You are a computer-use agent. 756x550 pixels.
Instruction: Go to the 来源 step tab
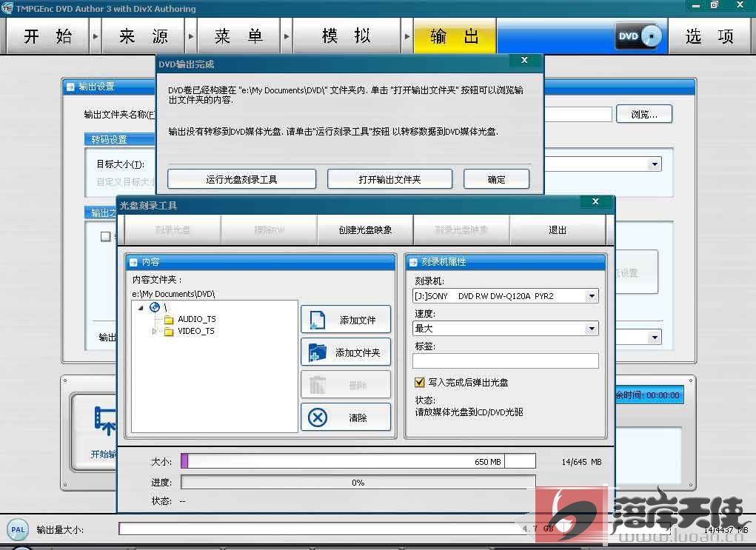point(143,36)
